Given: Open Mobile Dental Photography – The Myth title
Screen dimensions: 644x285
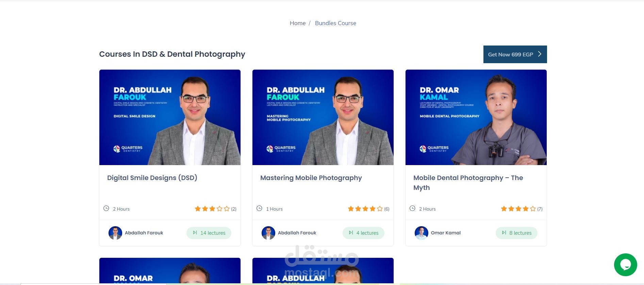Looking at the screenshot, I should 468,183.
